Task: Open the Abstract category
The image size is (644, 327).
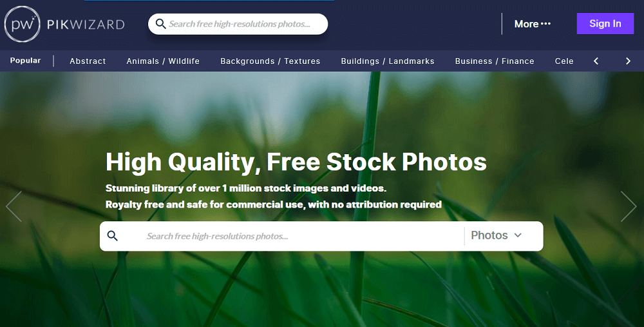Action: (x=88, y=61)
